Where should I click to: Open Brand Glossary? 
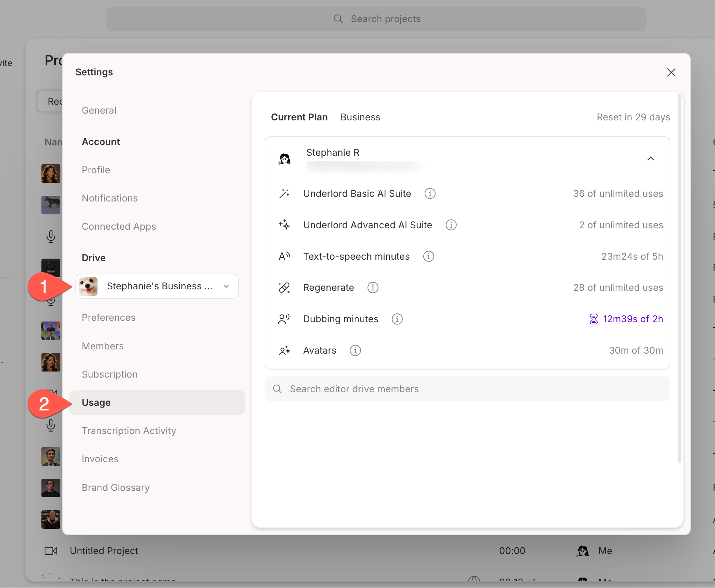116,488
